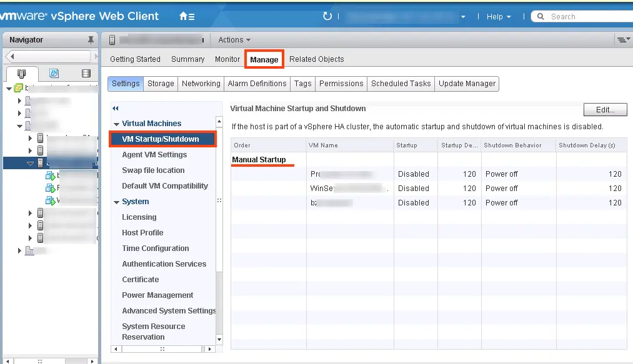Expand the first datacenter tree node

pyautogui.click(x=19, y=101)
